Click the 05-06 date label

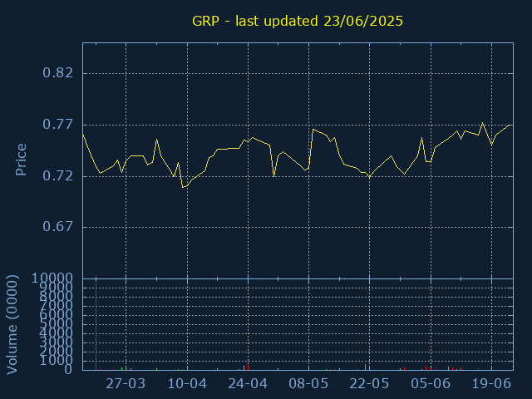tap(431, 384)
